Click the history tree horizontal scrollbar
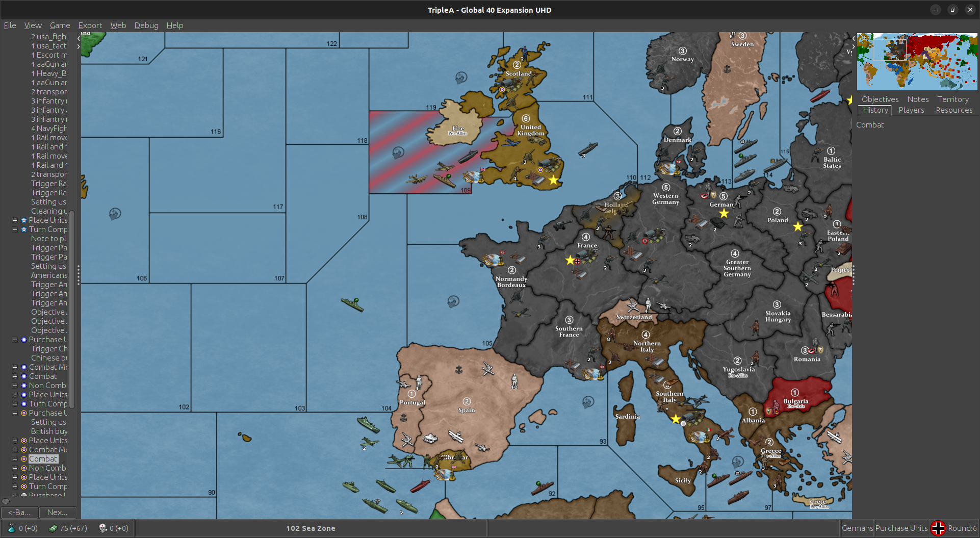 pyautogui.click(x=6, y=501)
